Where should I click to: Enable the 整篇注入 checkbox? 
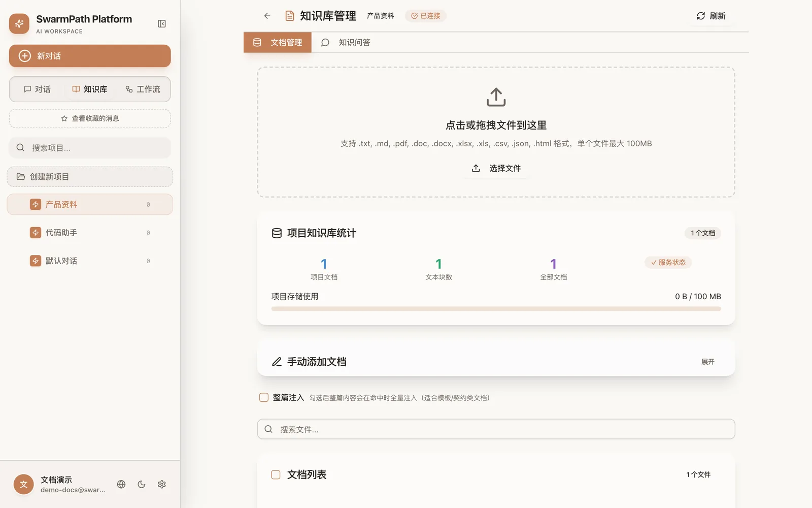(264, 397)
